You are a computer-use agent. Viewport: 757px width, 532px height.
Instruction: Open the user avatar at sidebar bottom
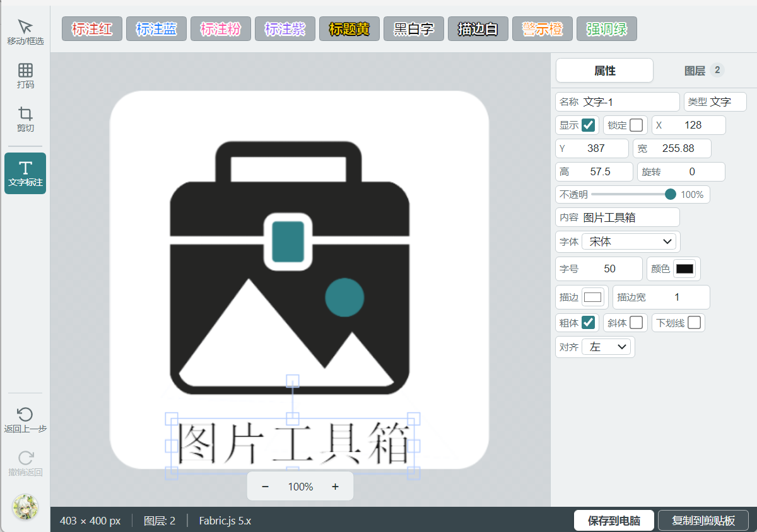tap(25, 507)
